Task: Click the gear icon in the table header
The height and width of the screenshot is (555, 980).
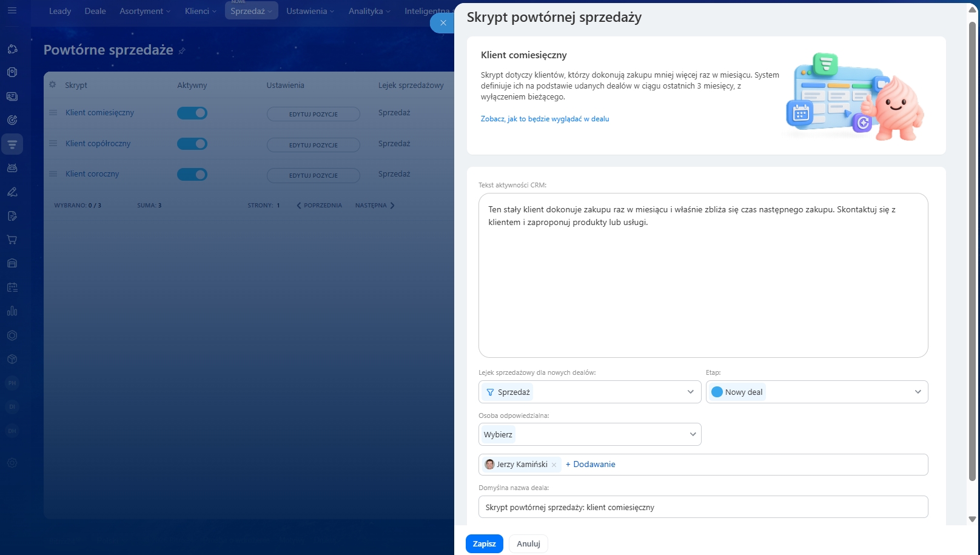Action: click(53, 85)
